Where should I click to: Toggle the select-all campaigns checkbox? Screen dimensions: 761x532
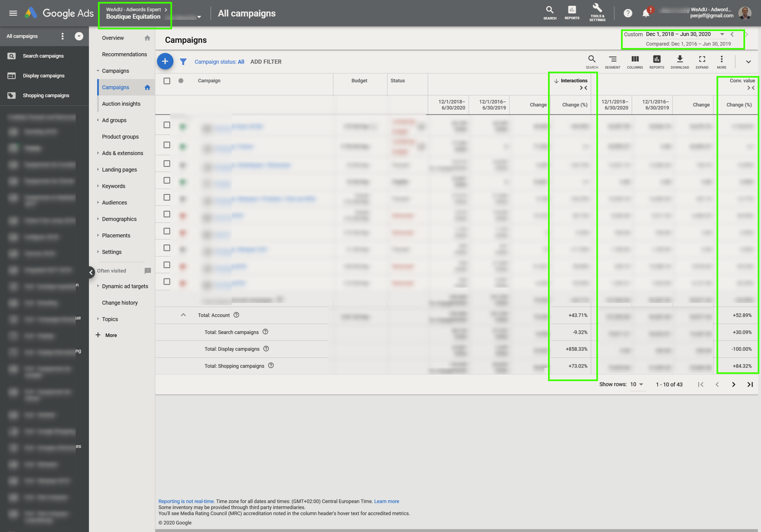click(167, 81)
